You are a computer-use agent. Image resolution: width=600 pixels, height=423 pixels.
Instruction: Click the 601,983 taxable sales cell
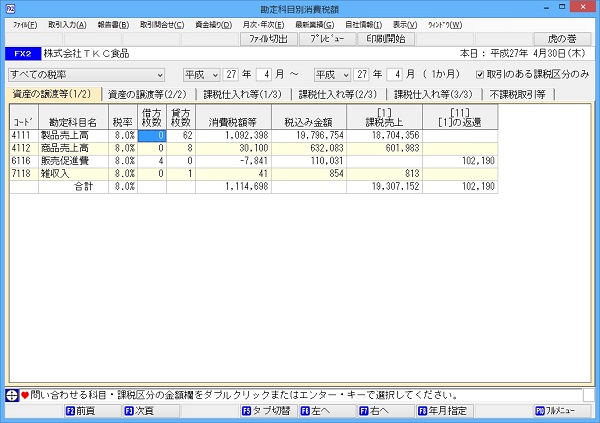tap(385, 149)
